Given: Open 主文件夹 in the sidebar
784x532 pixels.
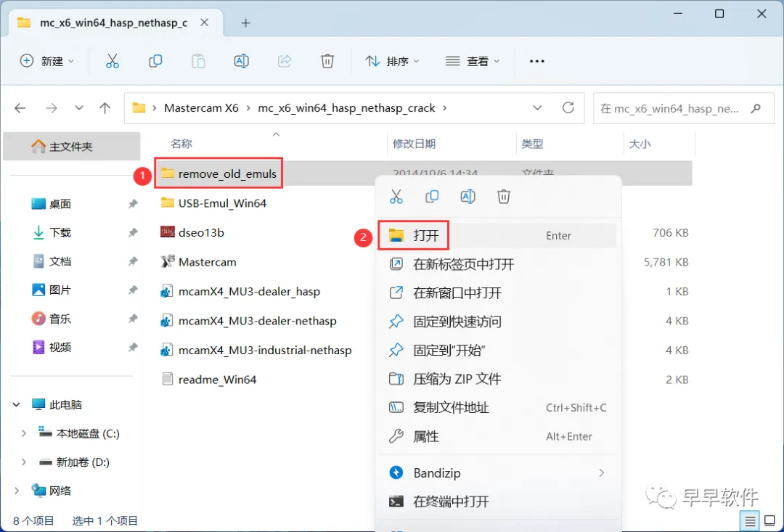Looking at the screenshot, I should [x=71, y=147].
